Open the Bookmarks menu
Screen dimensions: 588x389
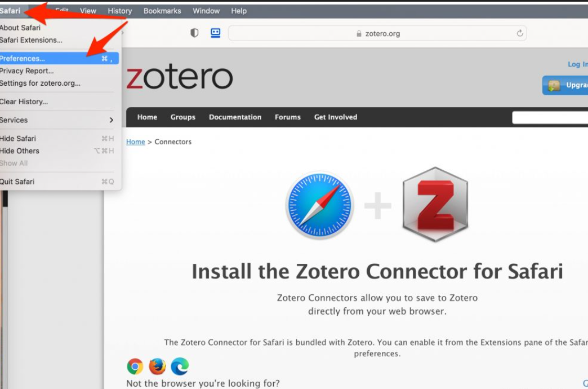(162, 11)
